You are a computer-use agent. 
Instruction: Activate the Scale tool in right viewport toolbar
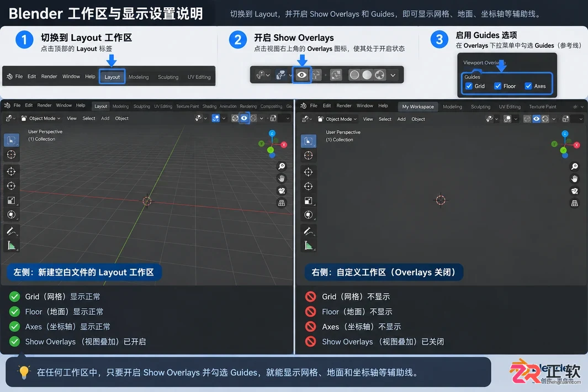(308, 200)
